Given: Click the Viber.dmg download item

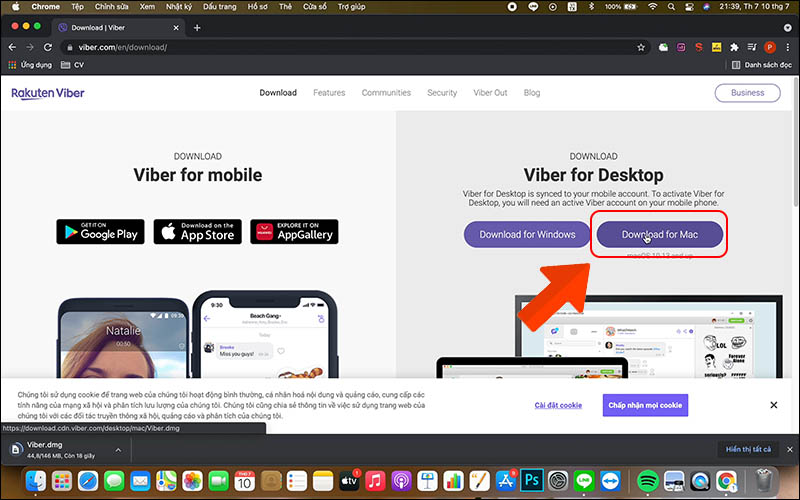Looking at the screenshot, I should (60, 450).
